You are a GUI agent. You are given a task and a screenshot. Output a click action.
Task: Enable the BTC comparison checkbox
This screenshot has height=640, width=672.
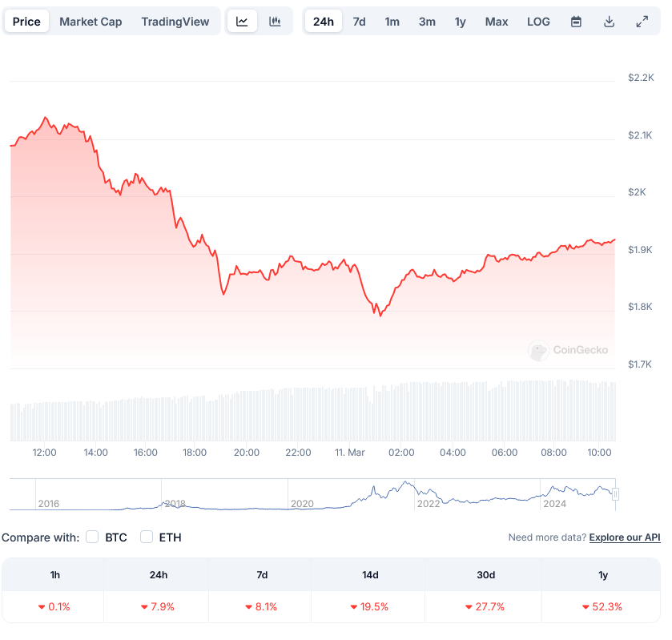pos(92,537)
